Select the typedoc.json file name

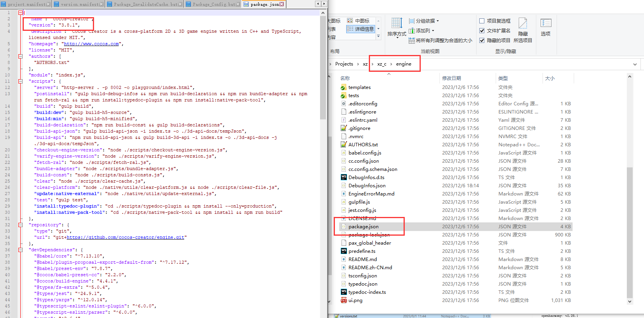click(363, 284)
